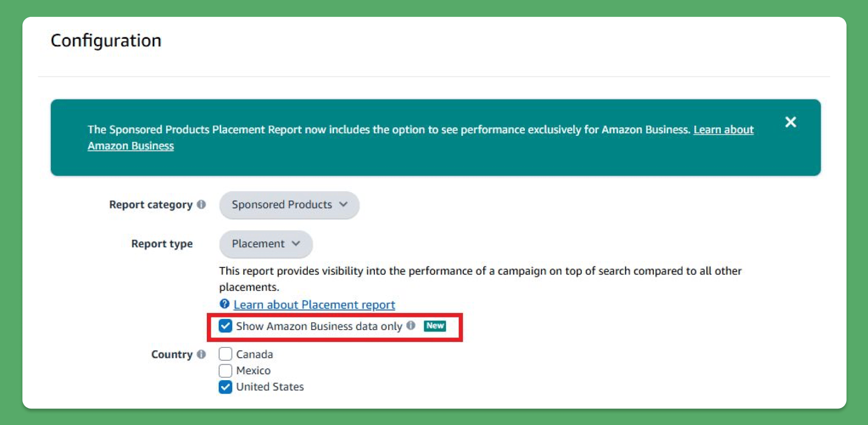This screenshot has height=425, width=868.
Task: Click the Configuration heading
Action: point(106,40)
